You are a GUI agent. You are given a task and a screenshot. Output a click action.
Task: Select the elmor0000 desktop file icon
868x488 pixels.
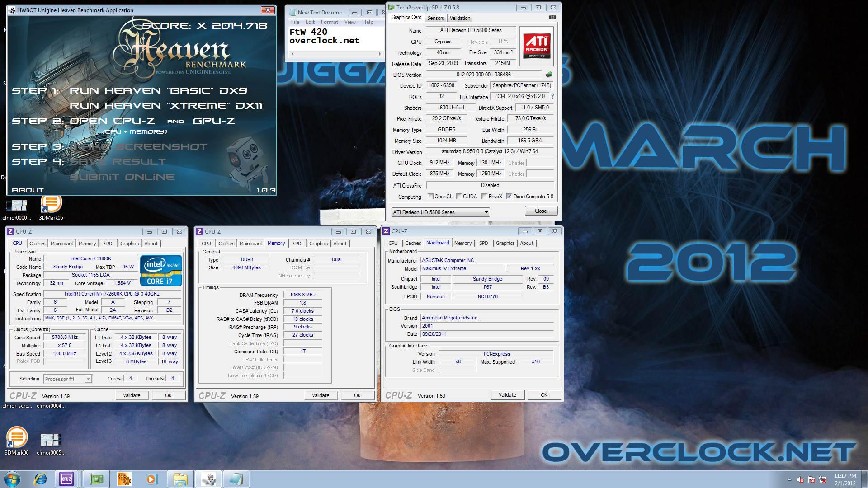(x=17, y=210)
